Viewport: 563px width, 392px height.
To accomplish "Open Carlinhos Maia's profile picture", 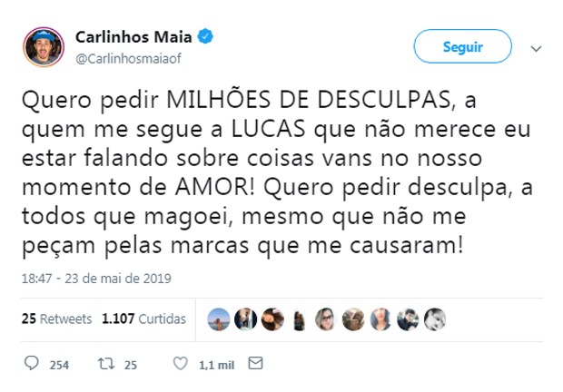I will [43, 48].
